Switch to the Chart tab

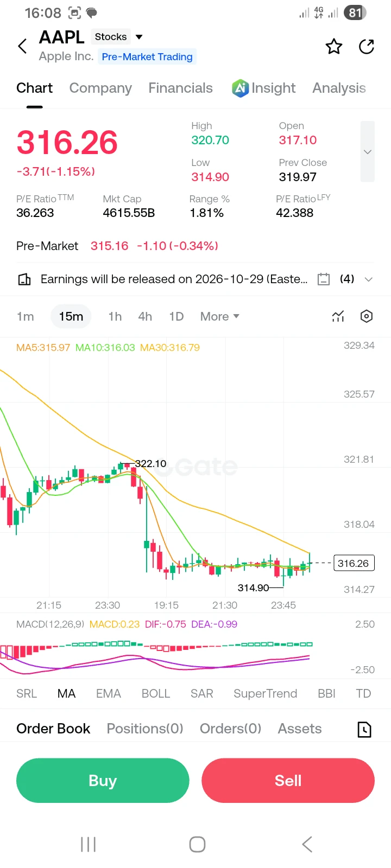pos(34,88)
